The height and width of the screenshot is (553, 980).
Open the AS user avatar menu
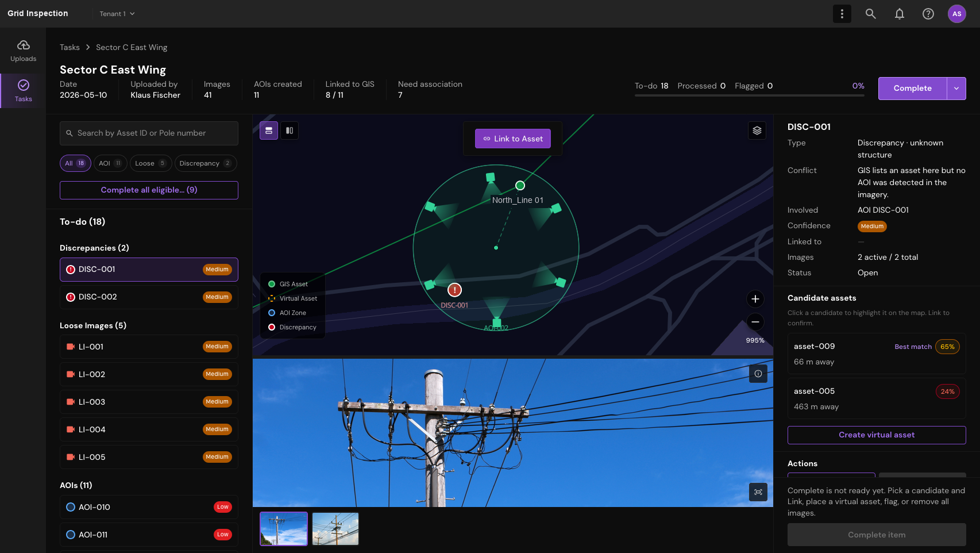(957, 14)
